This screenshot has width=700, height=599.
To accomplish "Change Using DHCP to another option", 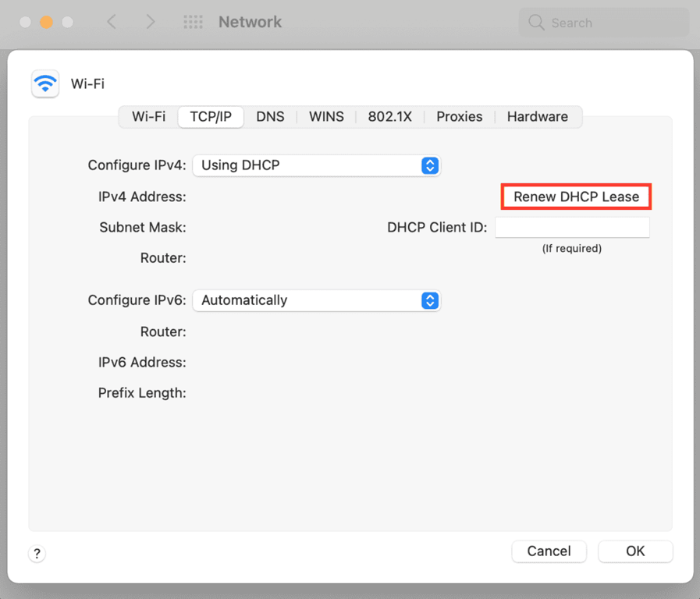I will click(316, 165).
